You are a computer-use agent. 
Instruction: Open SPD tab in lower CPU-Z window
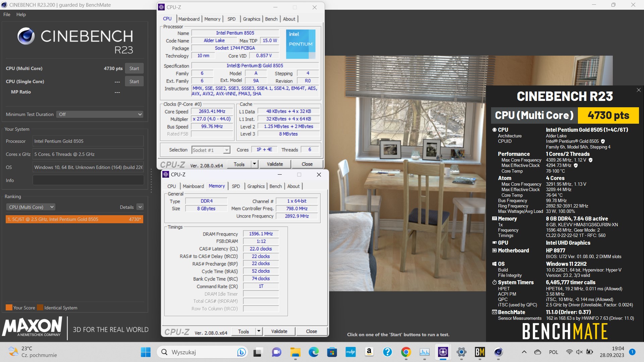click(x=236, y=186)
